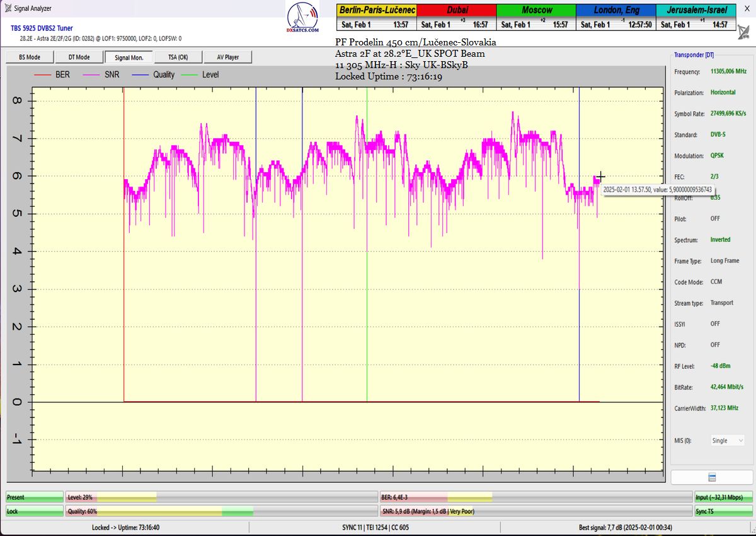Image resolution: width=756 pixels, height=536 pixels.
Task: Click the Level 29% signal bar
Action: [220, 497]
